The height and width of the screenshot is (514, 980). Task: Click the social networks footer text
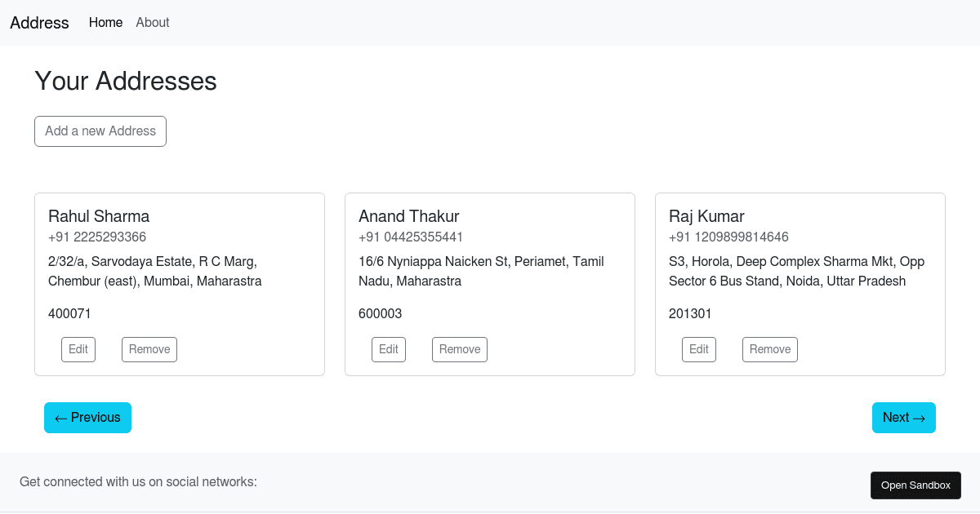138,482
